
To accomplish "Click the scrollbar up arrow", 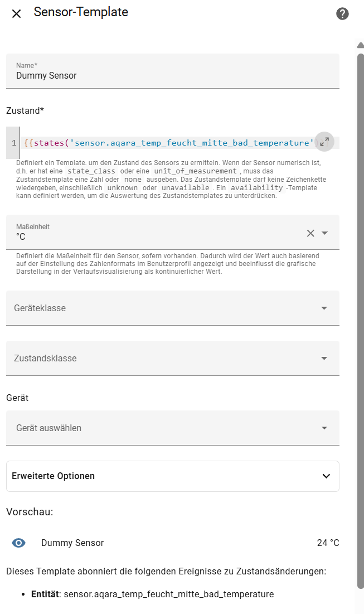I will 360,45.
